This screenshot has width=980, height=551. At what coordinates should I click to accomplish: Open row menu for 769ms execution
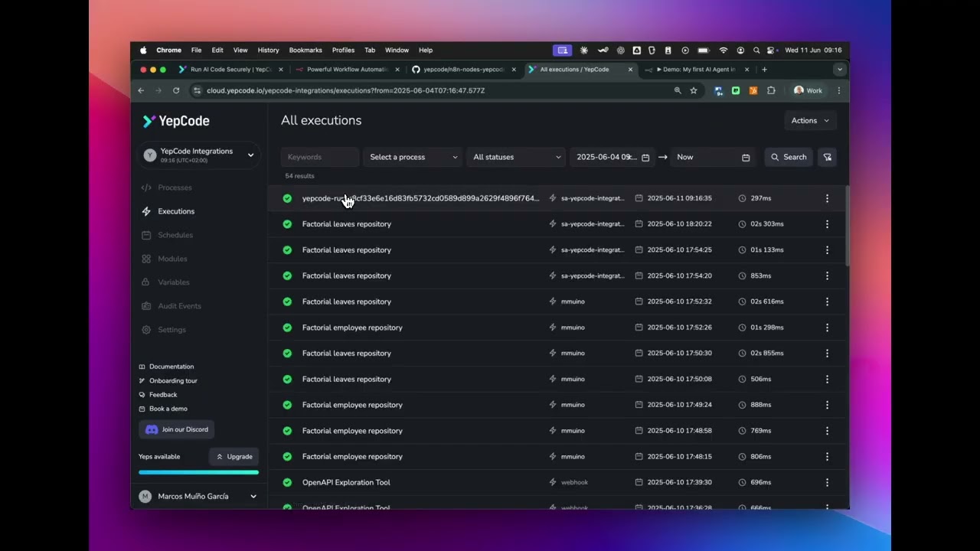click(827, 431)
